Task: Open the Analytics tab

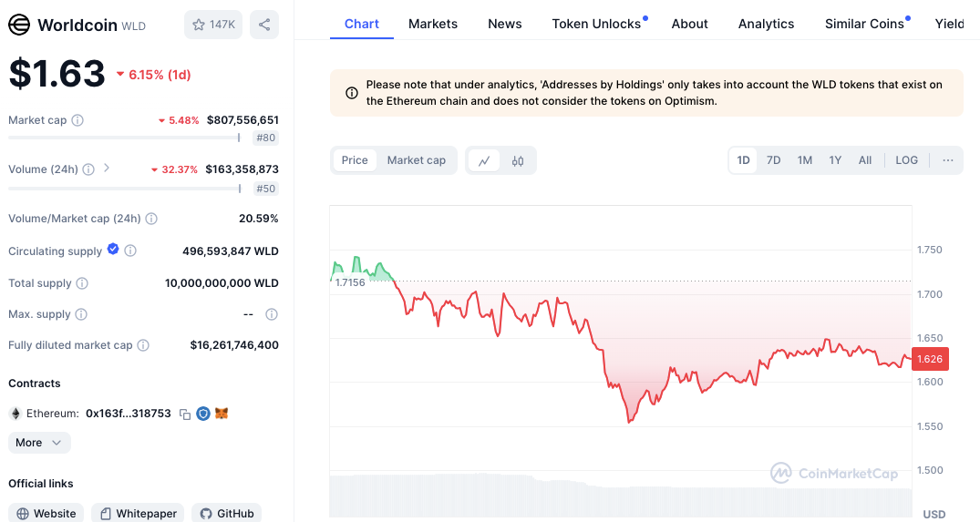Action: click(767, 24)
